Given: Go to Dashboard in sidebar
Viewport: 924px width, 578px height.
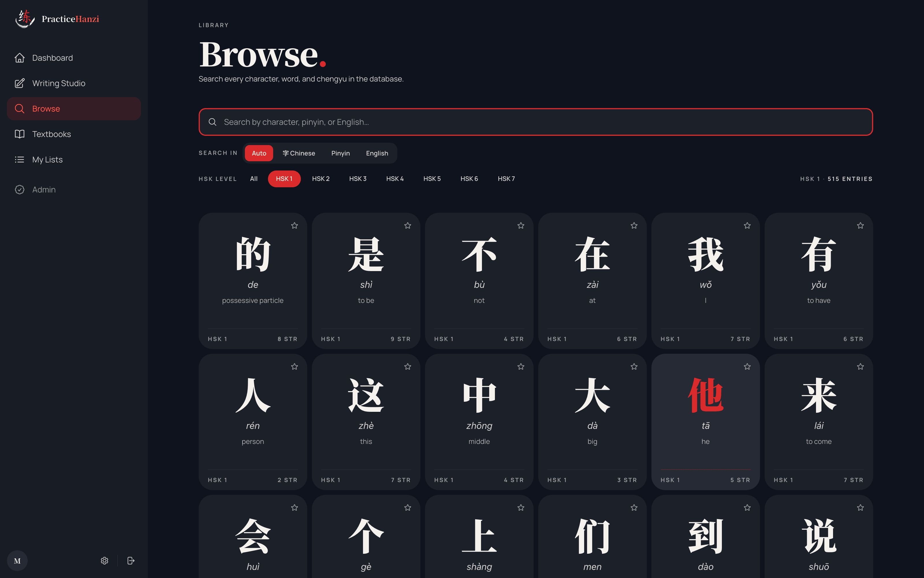Looking at the screenshot, I should click(74, 58).
